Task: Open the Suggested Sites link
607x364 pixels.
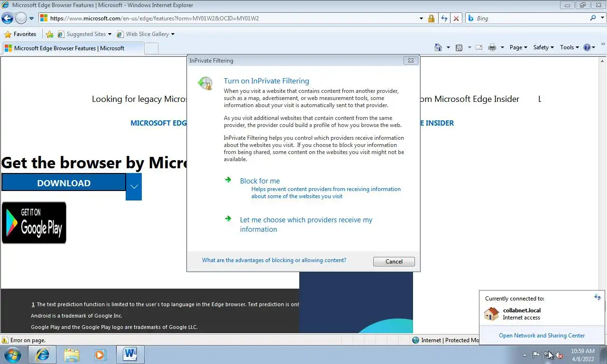Action: click(x=84, y=34)
